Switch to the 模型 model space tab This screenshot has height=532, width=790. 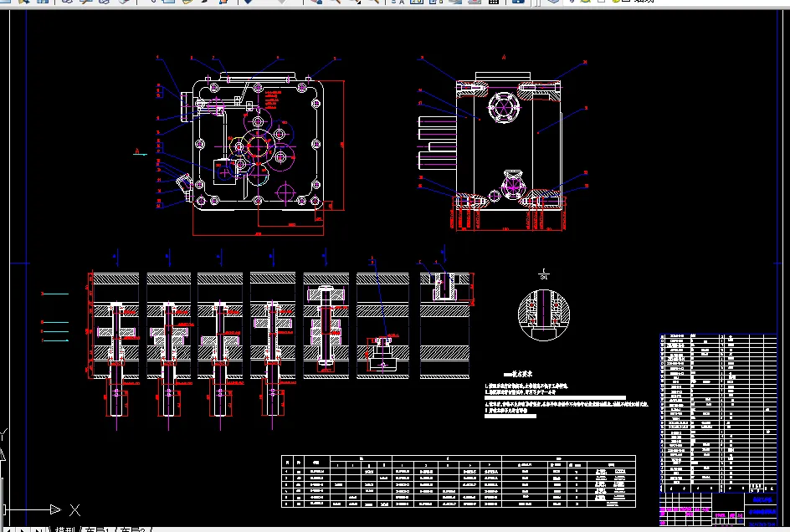[x=65, y=529]
